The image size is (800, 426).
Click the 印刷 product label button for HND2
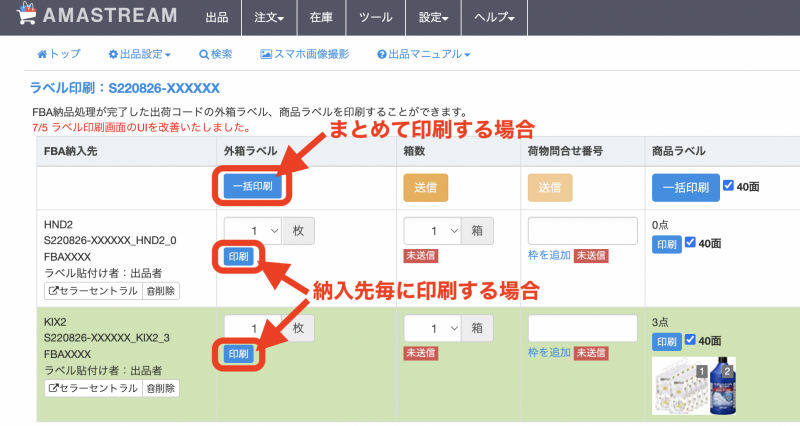click(666, 244)
